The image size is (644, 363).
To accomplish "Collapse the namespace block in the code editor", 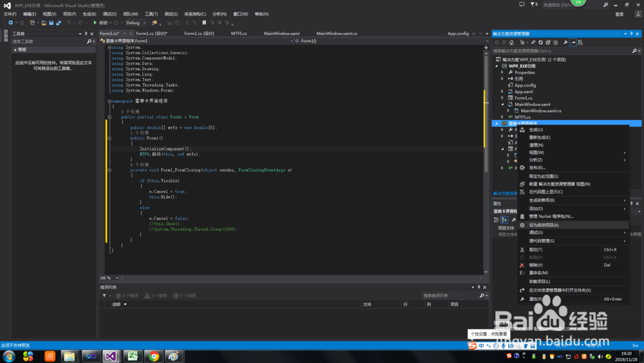I will point(109,101).
